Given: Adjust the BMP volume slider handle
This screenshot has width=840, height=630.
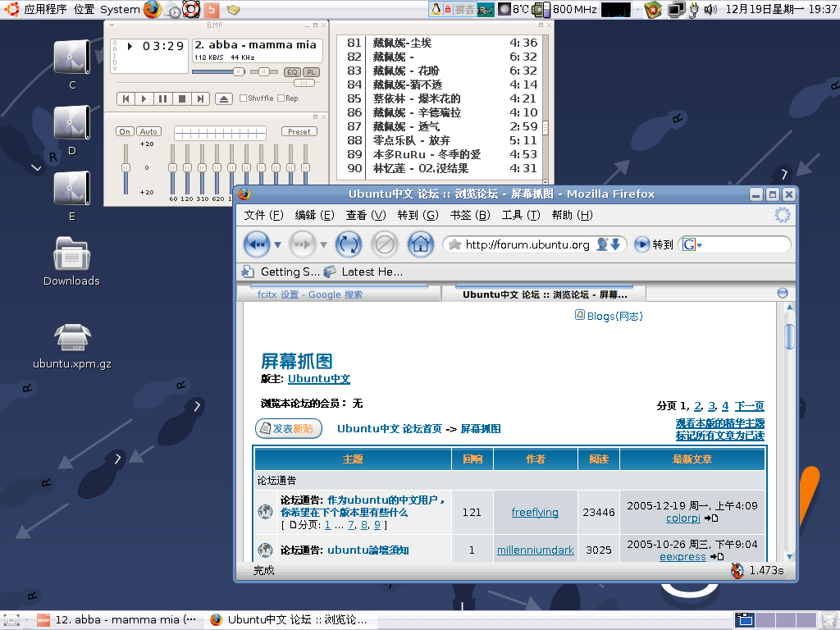Looking at the screenshot, I should coord(239,72).
